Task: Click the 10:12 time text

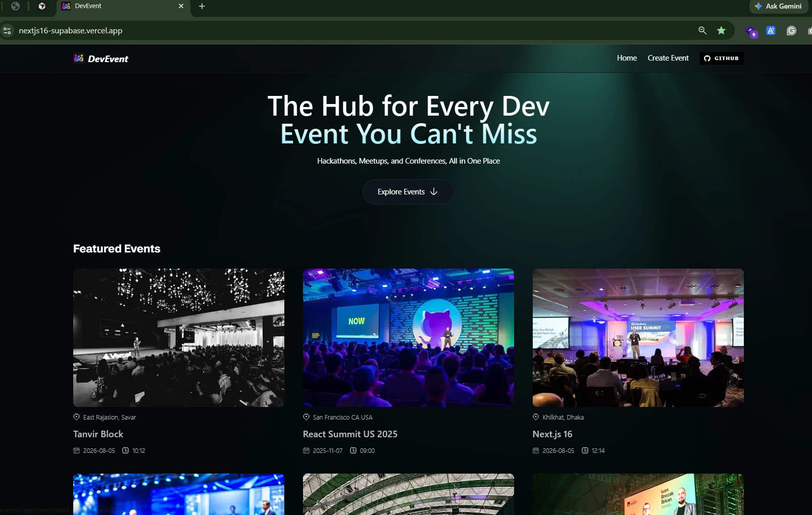Action: [x=139, y=451]
